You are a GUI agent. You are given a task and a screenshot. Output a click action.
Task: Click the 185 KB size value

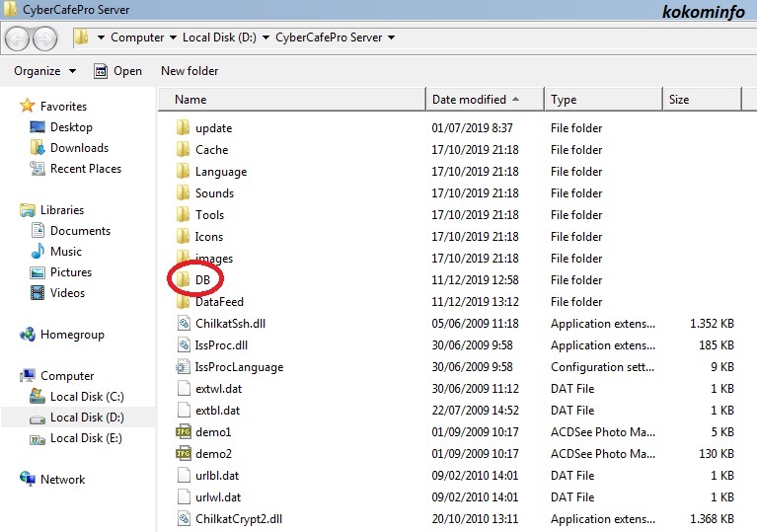(717, 345)
